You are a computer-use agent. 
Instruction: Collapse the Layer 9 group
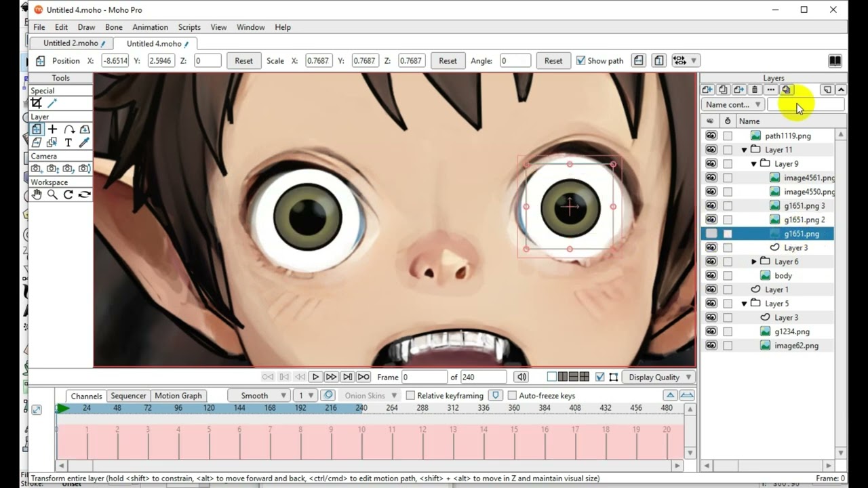(754, 164)
